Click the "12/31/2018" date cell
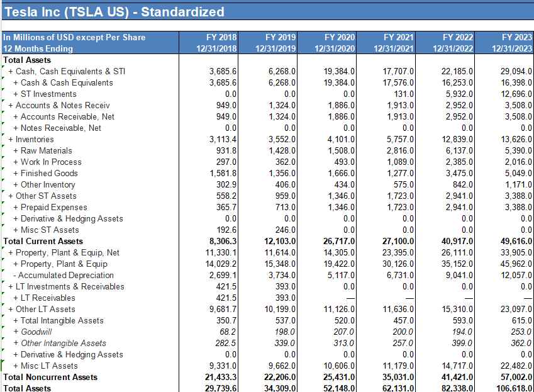 point(216,48)
